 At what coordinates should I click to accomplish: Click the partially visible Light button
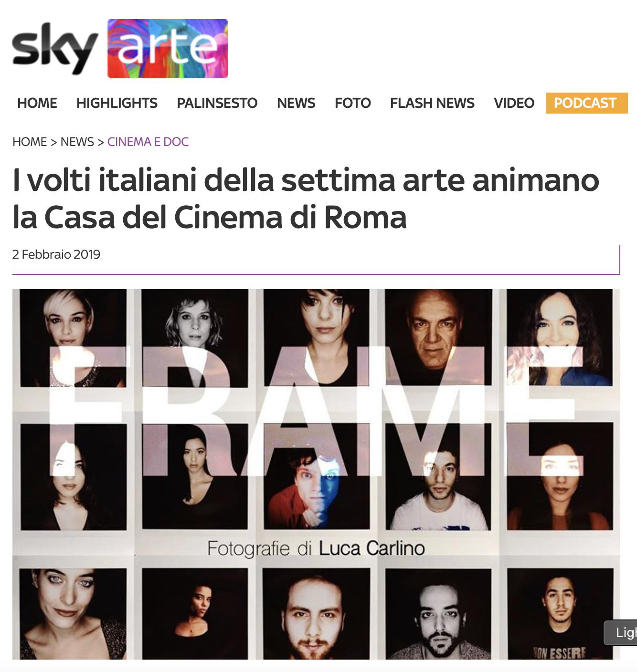point(620,633)
